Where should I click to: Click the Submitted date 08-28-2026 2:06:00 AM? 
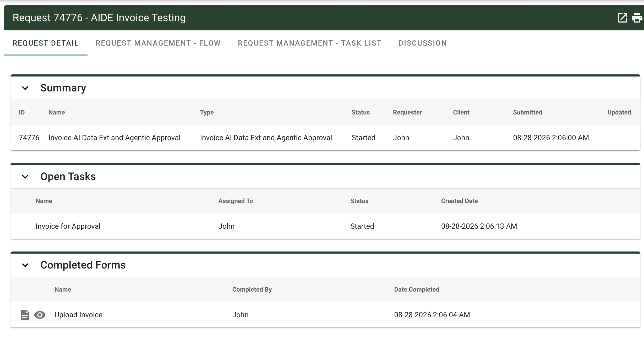(x=551, y=138)
